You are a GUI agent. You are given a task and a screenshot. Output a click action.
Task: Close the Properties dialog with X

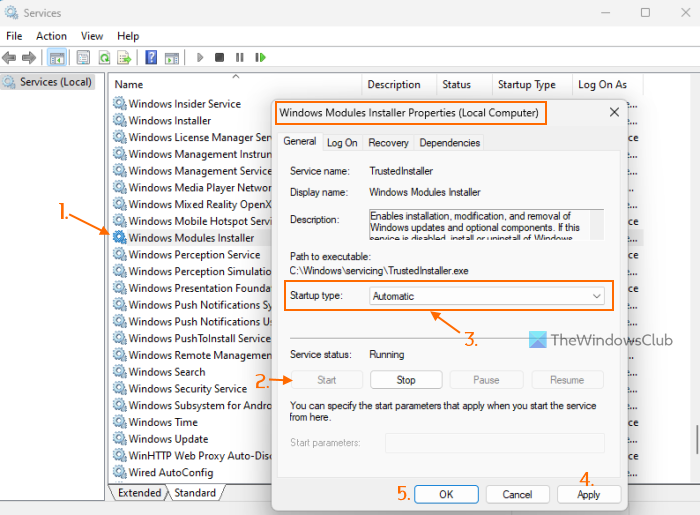point(614,112)
